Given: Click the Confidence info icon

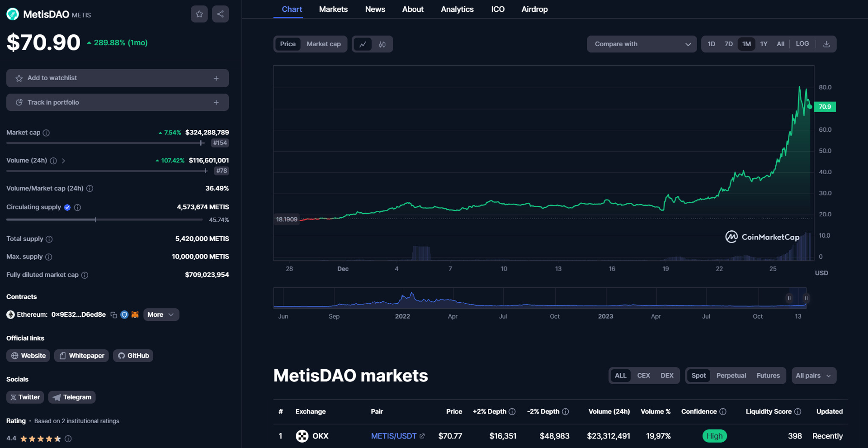Looking at the screenshot, I should (723, 411).
